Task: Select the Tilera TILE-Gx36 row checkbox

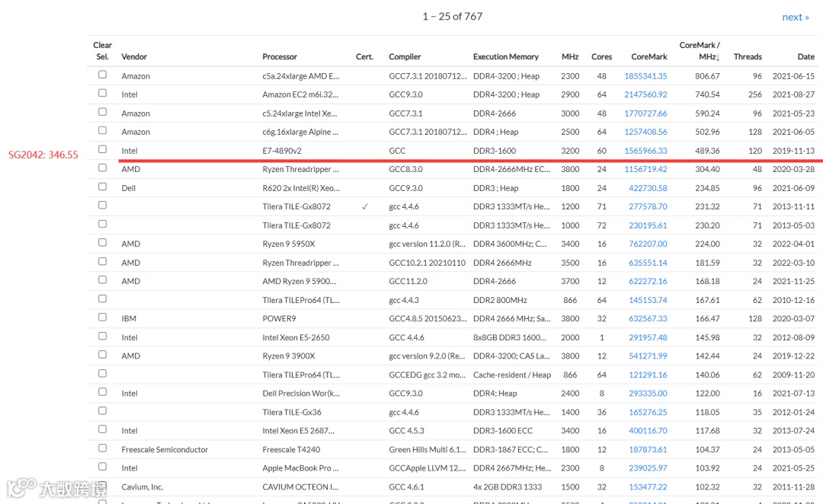Action: tap(102, 410)
